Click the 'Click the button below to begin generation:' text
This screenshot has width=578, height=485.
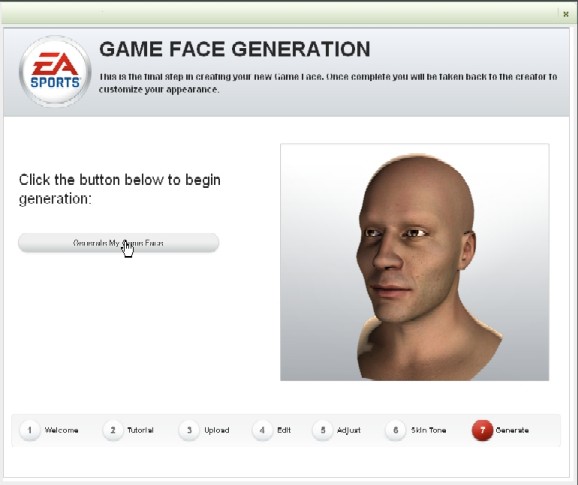pyautogui.click(x=120, y=189)
